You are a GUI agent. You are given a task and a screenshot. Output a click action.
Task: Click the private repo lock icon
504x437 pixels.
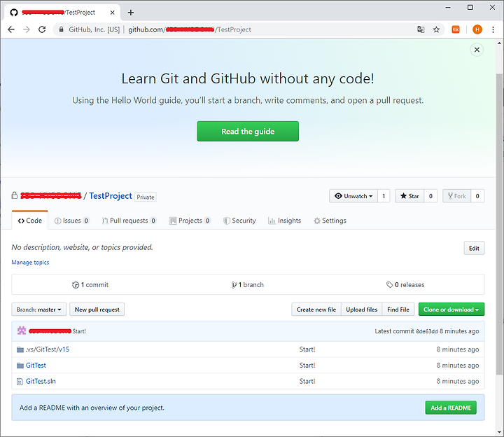click(x=15, y=195)
